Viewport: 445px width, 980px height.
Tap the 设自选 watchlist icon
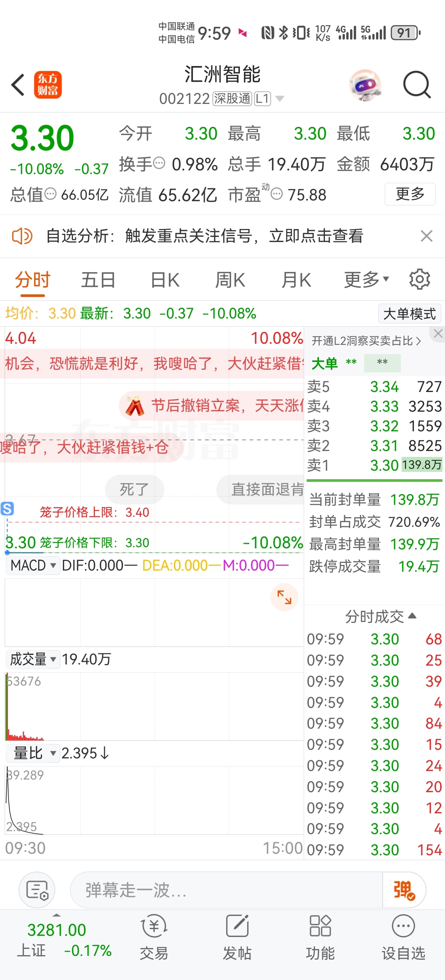[x=403, y=937]
